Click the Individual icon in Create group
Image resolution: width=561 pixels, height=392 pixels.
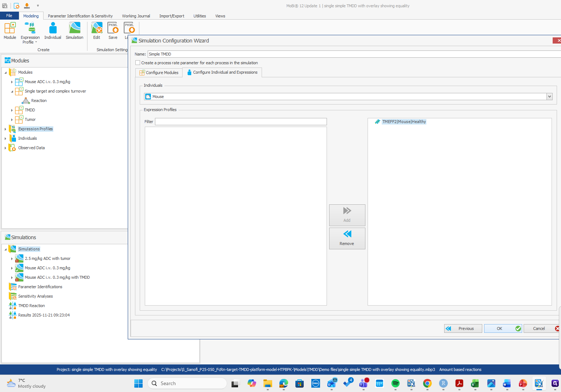click(x=53, y=28)
